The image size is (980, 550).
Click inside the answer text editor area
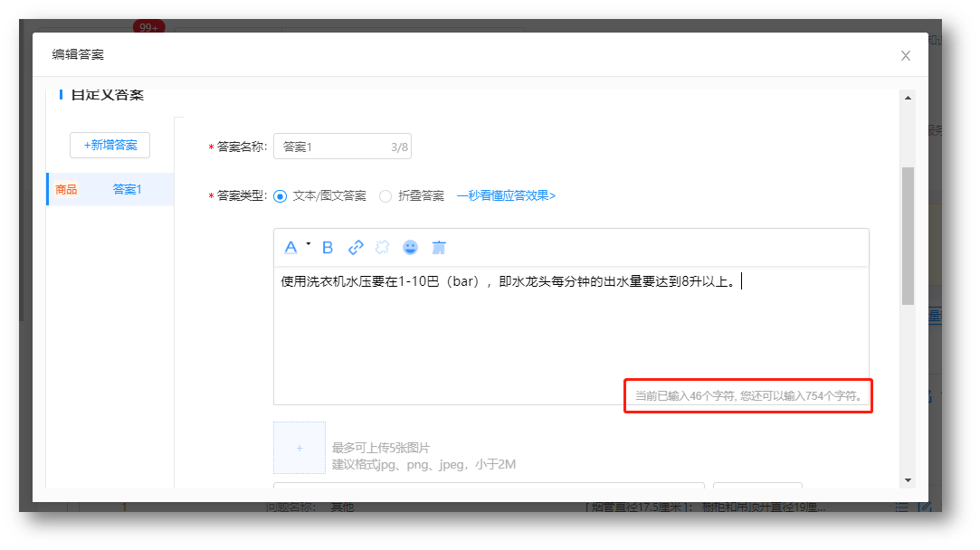[x=571, y=335]
